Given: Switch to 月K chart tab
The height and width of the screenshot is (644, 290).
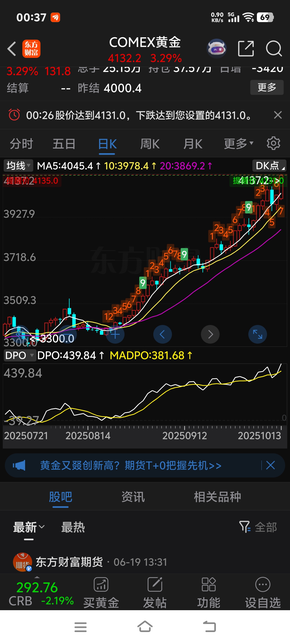Looking at the screenshot, I should click(193, 144).
